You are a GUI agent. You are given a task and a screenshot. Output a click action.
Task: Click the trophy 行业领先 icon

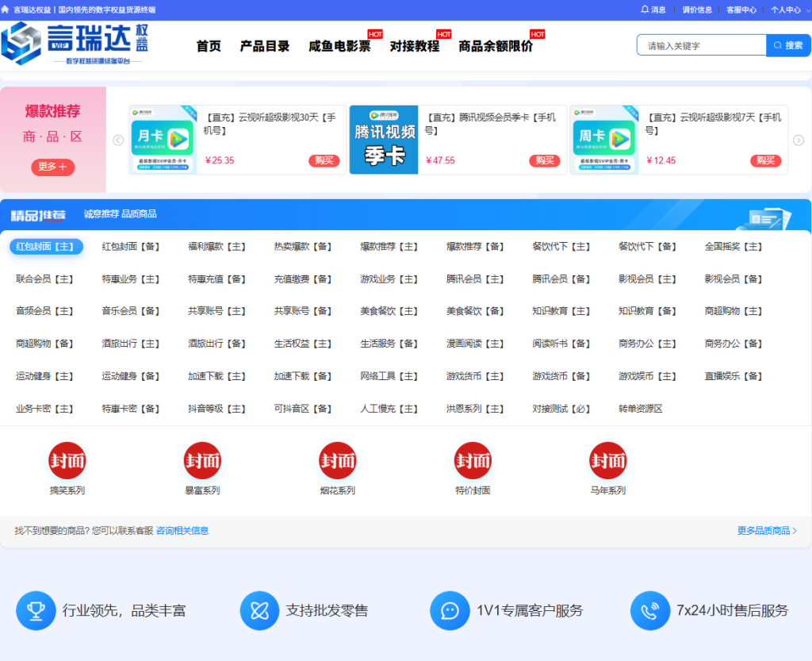click(x=36, y=610)
